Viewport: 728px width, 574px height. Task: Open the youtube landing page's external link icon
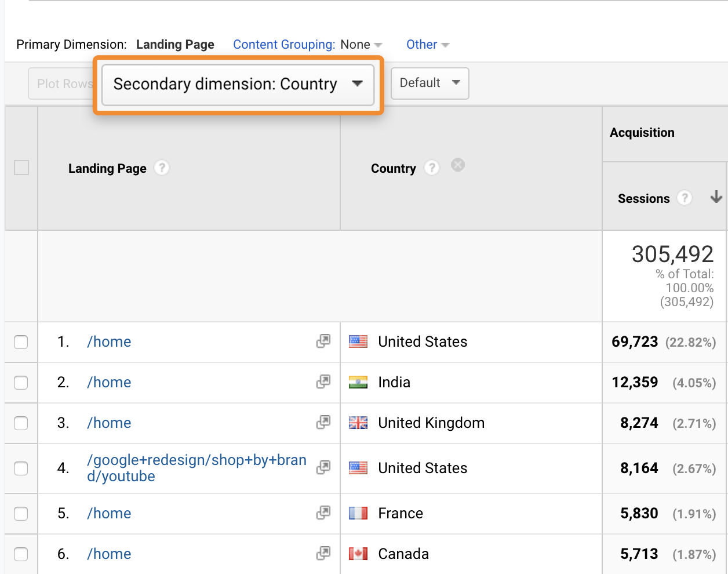323,467
